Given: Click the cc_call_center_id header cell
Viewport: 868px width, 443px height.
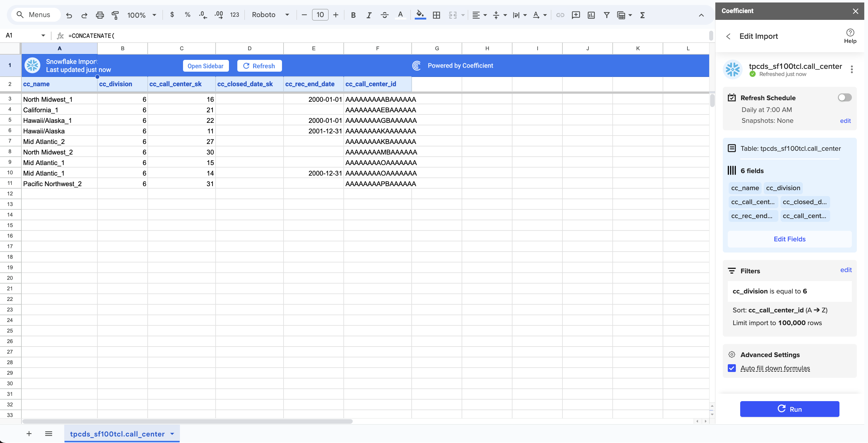Looking at the screenshot, I should point(378,84).
